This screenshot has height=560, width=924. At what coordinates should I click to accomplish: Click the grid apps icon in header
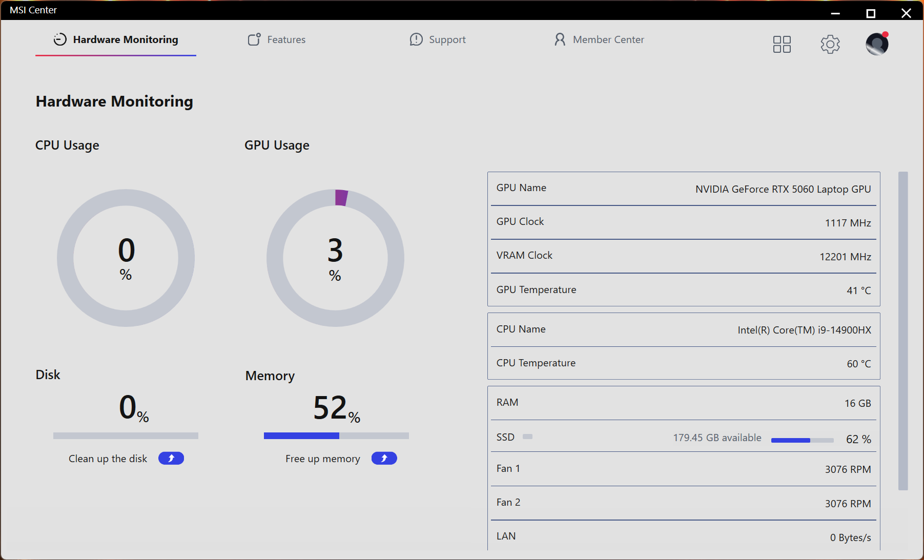click(x=782, y=44)
